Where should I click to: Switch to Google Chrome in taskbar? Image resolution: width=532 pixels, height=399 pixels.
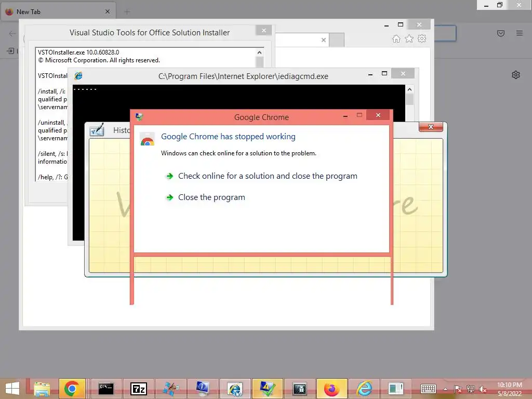[x=72, y=389]
